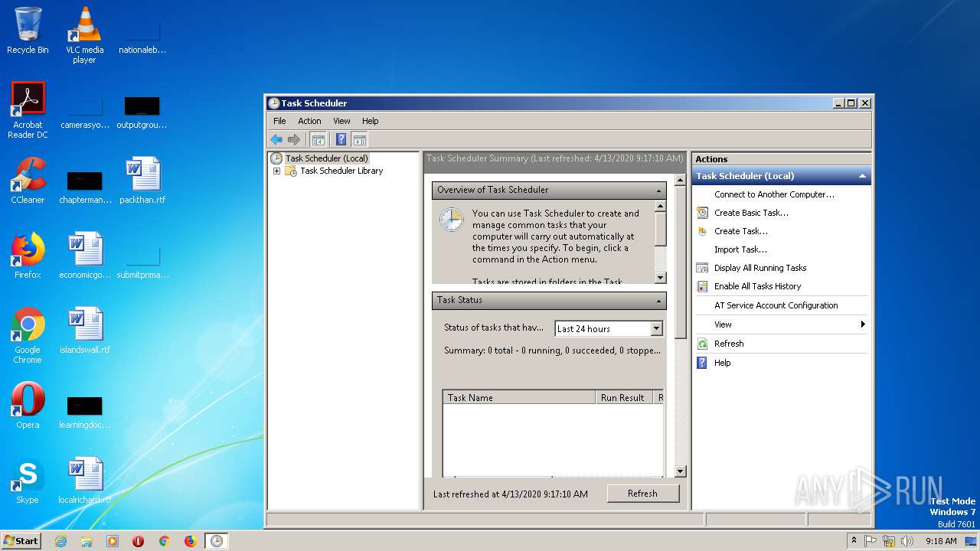This screenshot has height=551, width=980.
Task: Click Create Basic Task action
Action: pyautogui.click(x=751, y=213)
